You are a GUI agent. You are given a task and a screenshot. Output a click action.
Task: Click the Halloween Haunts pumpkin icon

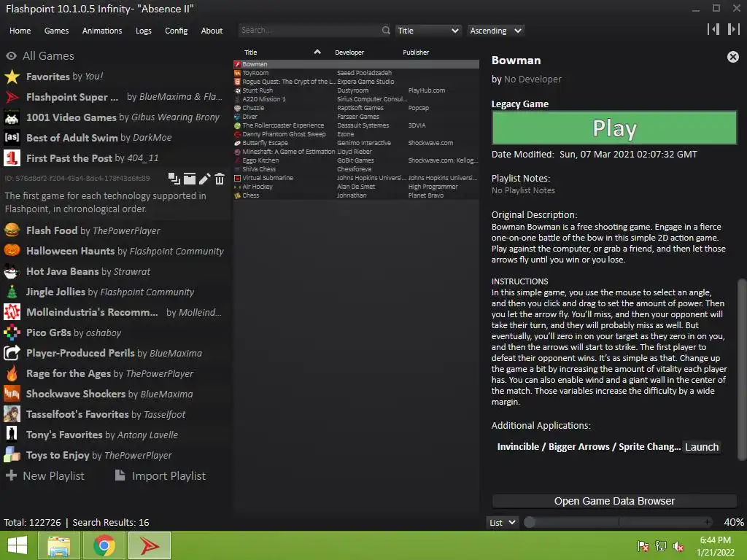(12, 251)
